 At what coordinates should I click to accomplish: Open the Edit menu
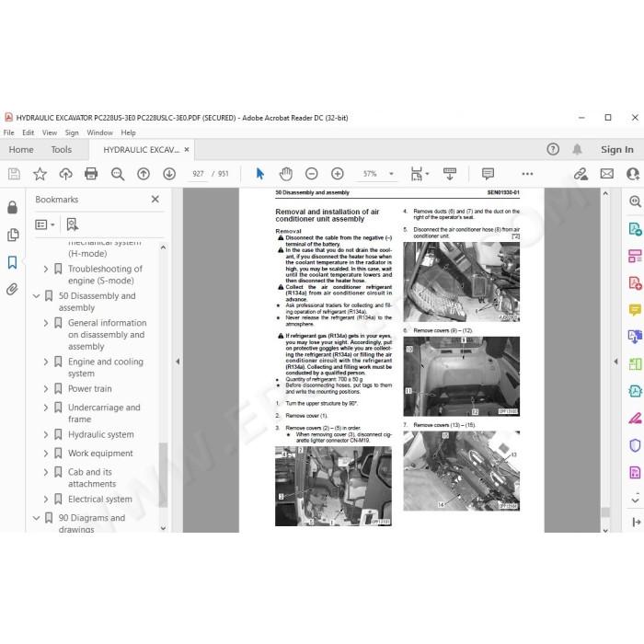tap(28, 132)
